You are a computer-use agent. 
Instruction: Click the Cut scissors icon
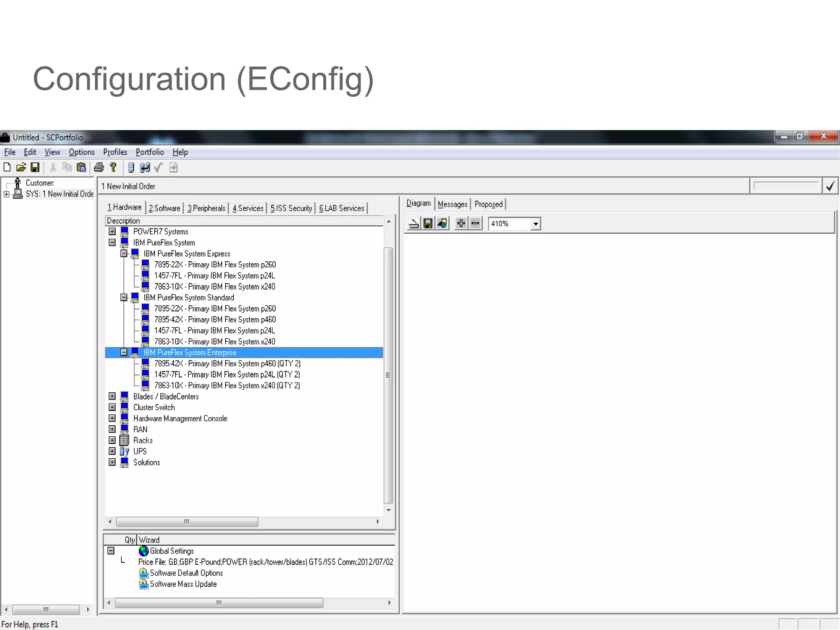tap(53, 167)
